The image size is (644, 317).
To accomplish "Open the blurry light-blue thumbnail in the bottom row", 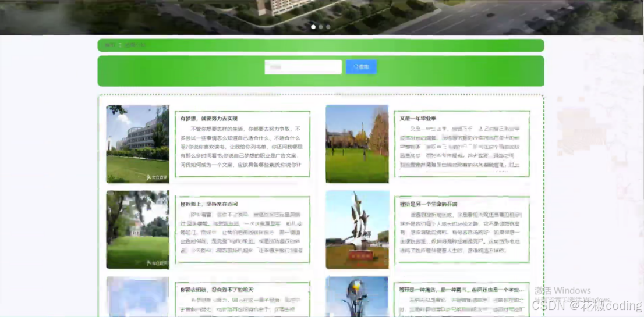I will click(x=137, y=297).
